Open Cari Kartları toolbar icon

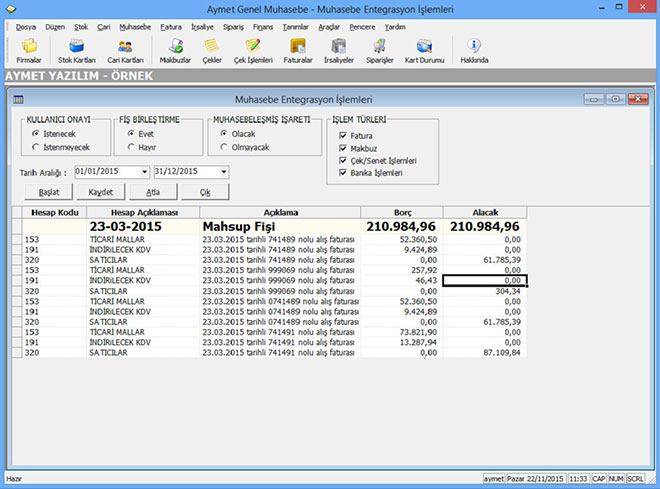click(125, 50)
